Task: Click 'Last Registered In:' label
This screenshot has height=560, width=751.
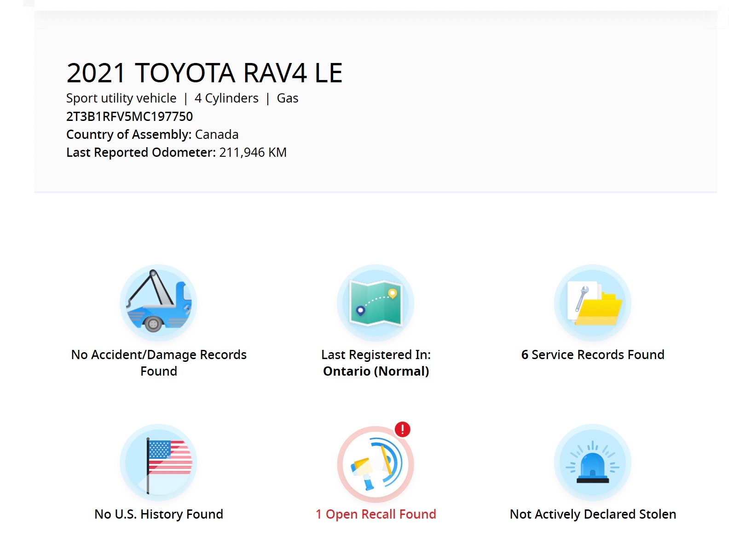Action: [x=376, y=355]
